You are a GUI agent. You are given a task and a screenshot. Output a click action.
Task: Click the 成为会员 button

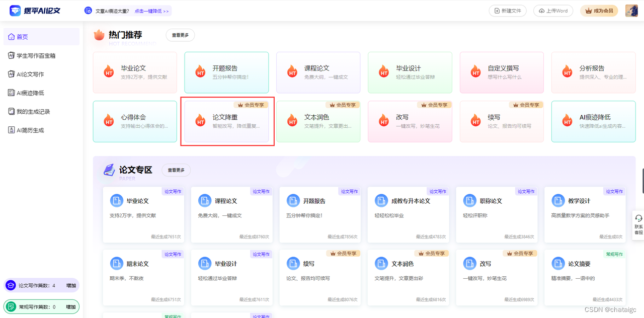[x=599, y=11]
